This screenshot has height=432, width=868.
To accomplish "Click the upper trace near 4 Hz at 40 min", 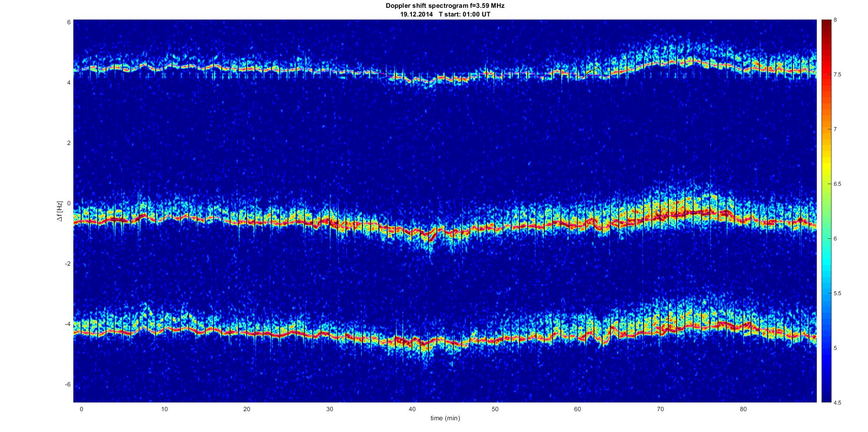I will click(x=412, y=80).
